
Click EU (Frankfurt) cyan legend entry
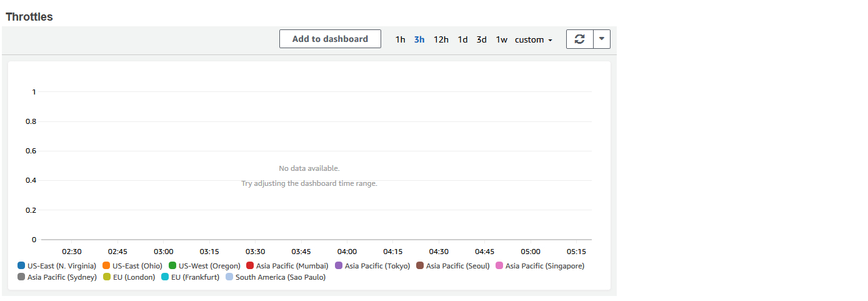190,277
